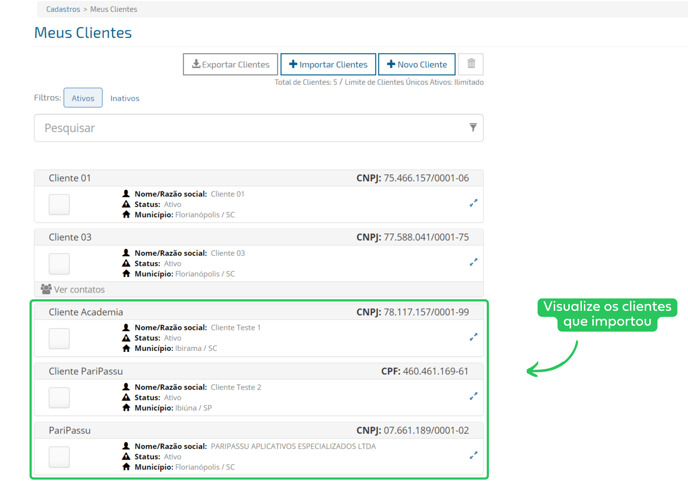
Task: Click the contacts group icon under Cliente 03
Action: pos(46,289)
